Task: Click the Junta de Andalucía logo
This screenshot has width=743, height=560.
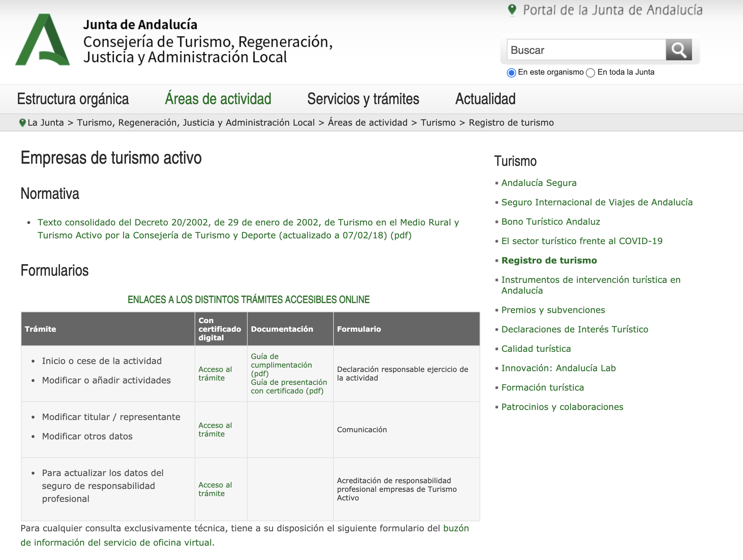Action: coord(43,39)
